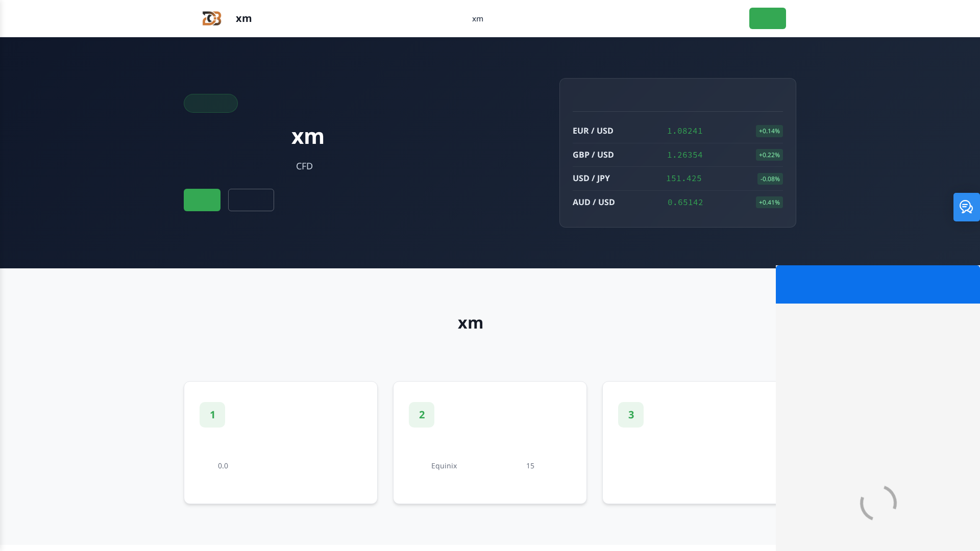Click the outlined button next to the green hero button
This screenshot has width=980, height=551.
pos(251,200)
